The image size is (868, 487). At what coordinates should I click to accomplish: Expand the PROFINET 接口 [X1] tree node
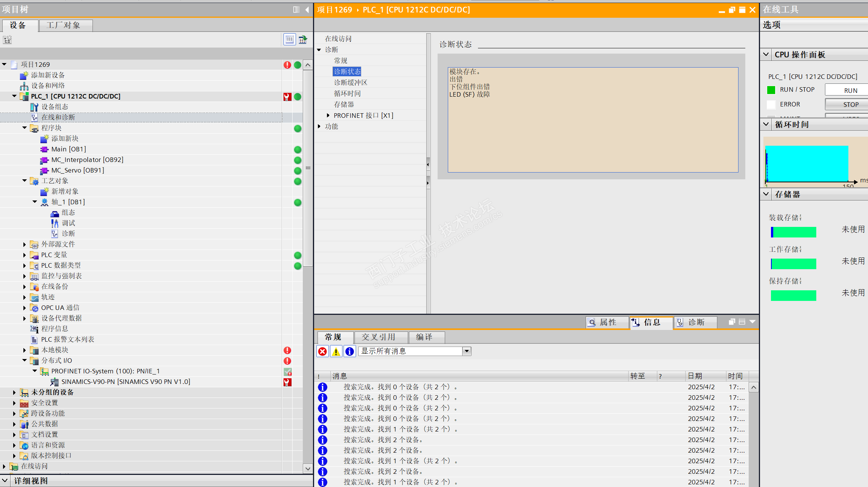click(328, 116)
